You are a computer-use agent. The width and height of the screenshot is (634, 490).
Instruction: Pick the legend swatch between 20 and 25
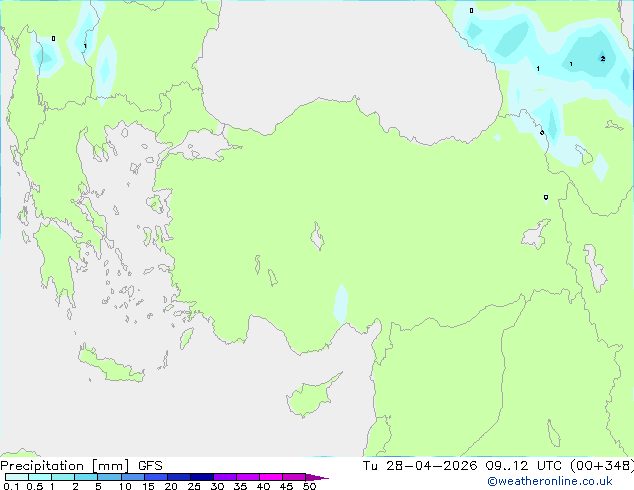click(178, 477)
